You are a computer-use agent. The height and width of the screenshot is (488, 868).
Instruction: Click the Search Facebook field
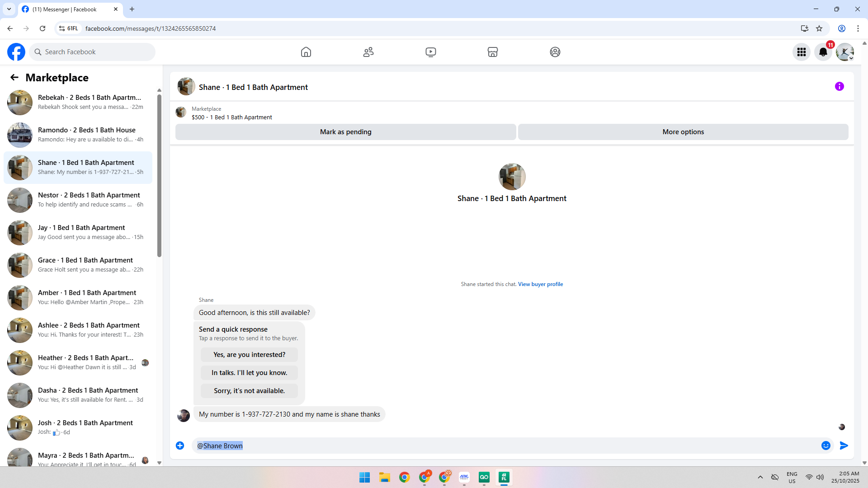coord(92,52)
